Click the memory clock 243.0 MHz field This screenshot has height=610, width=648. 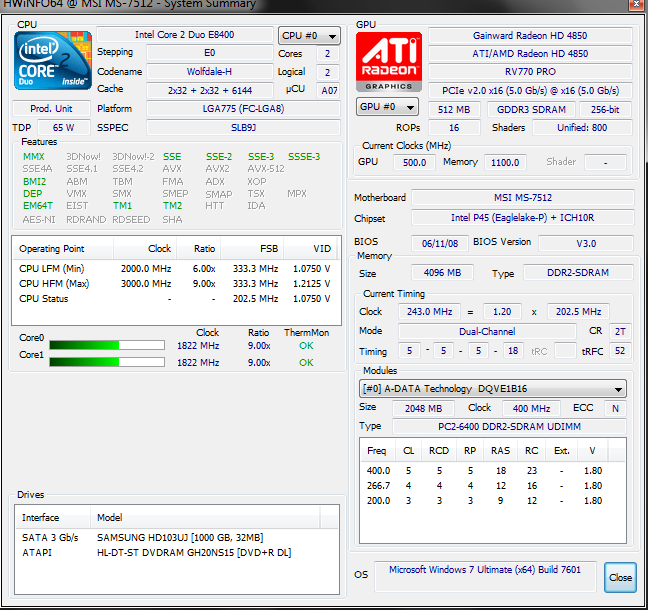click(x=429, y=312)
